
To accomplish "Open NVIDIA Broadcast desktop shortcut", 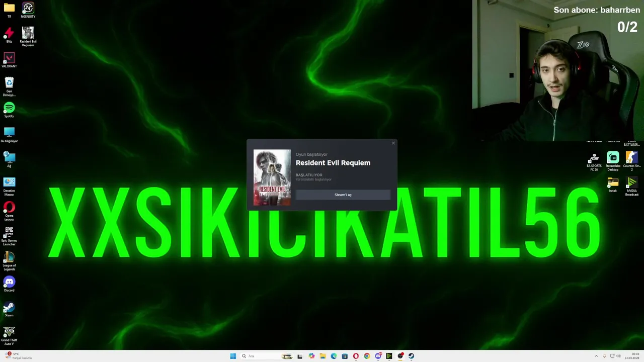I will click(632, 187).
